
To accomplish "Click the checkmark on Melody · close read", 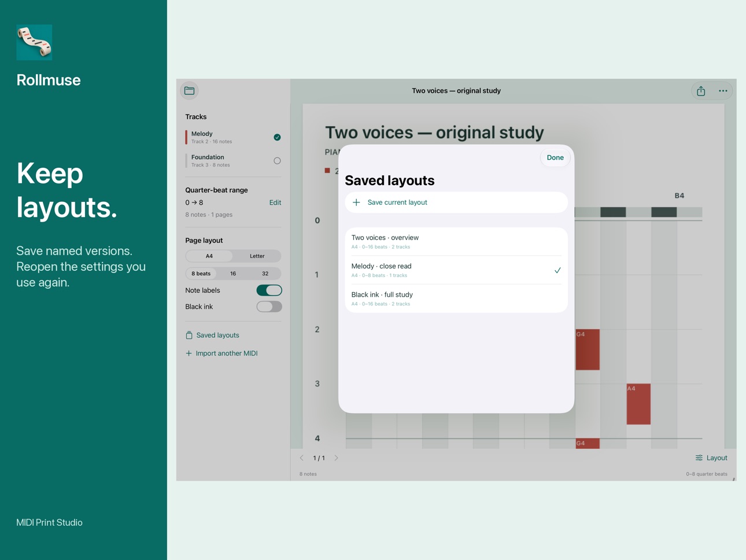I will click(557, 270).
